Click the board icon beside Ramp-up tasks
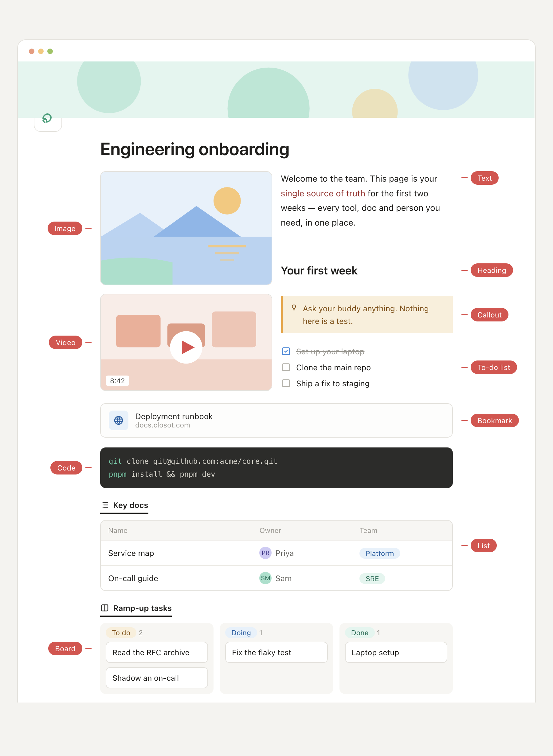The width and height of the screenshot is (553, 756). coord(105,608)
